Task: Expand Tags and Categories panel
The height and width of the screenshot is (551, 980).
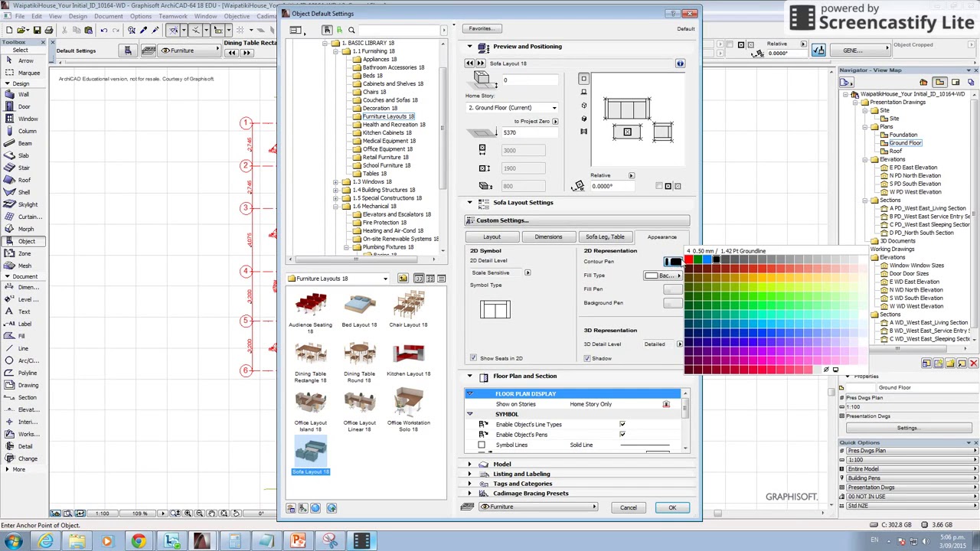Action: pyautogui.click(x=469, y=484)
